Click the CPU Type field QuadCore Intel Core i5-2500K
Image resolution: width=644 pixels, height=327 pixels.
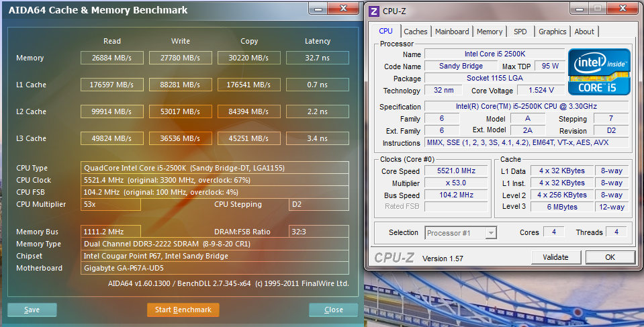(215, 168)
